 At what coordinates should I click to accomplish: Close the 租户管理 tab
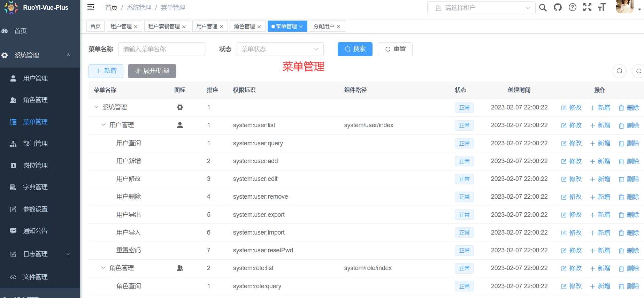click(136, 26)
